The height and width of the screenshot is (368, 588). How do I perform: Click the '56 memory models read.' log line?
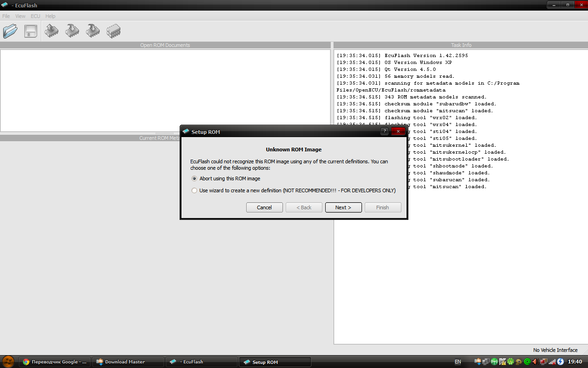396,76
